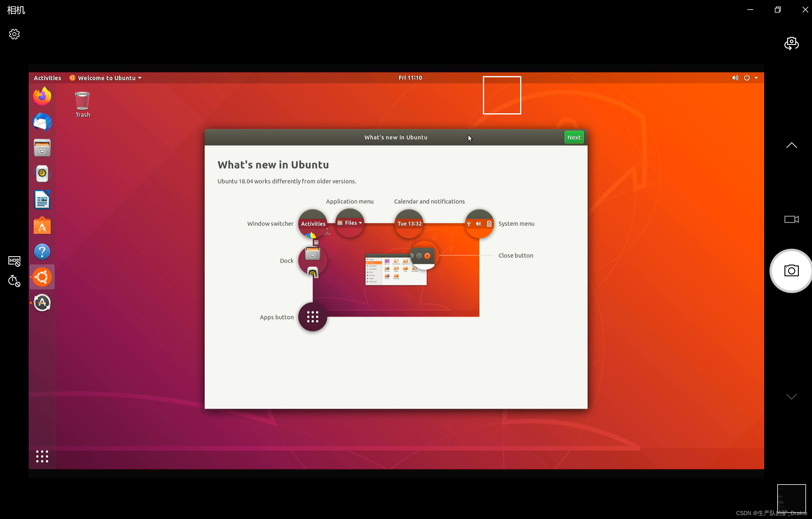Open Ubuntu Software from the dock
Screen dimensions: 812x519
click(42, 225)
